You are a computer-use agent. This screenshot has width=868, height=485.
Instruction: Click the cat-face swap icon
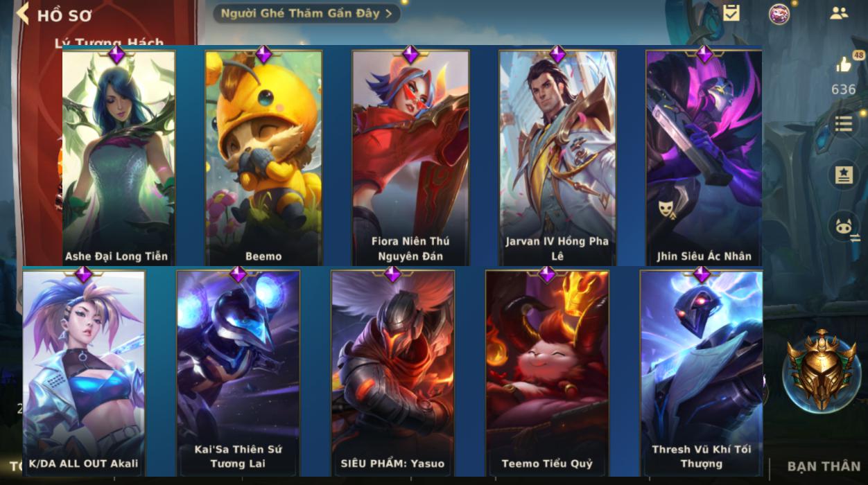click(844, 227)
